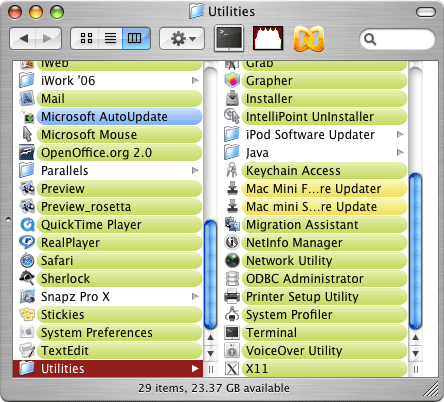Viewport: 444px width, 402px height.
Task: Switch to list view mode
Action: [x=110, y=38]
